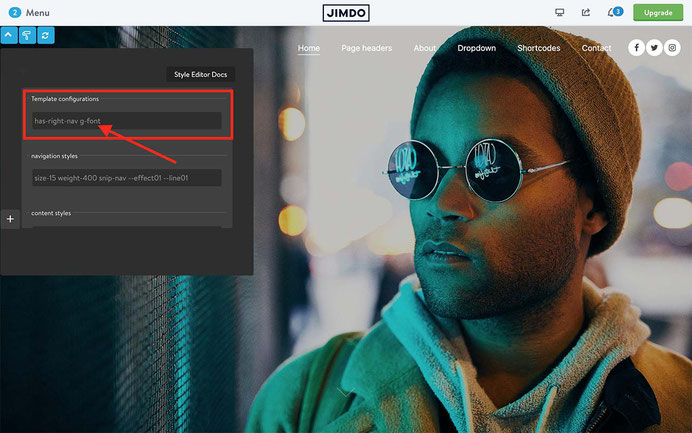Click the 'content styles' section label
Image resolution: width=692 pixels, height=433 pixels.
[x=51, y=213]
